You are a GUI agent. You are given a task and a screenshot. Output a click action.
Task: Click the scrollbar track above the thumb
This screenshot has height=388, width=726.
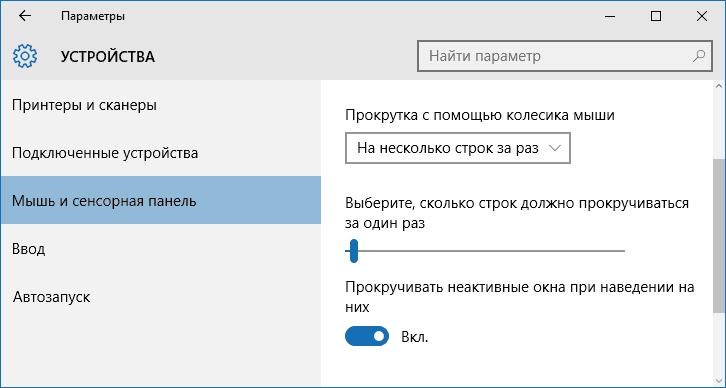[719, 125]
